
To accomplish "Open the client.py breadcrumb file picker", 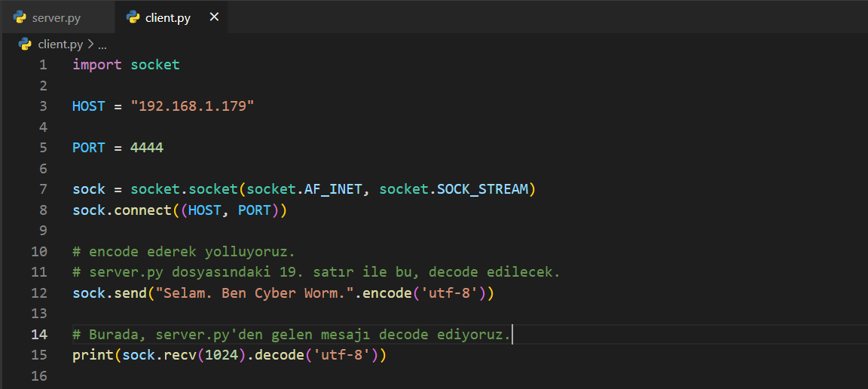I will coord(60,44).
